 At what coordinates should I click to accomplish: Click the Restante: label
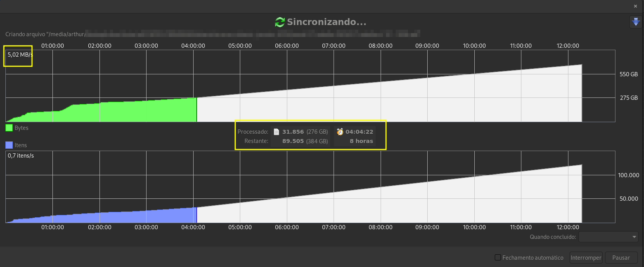click(x=256, y=141)
